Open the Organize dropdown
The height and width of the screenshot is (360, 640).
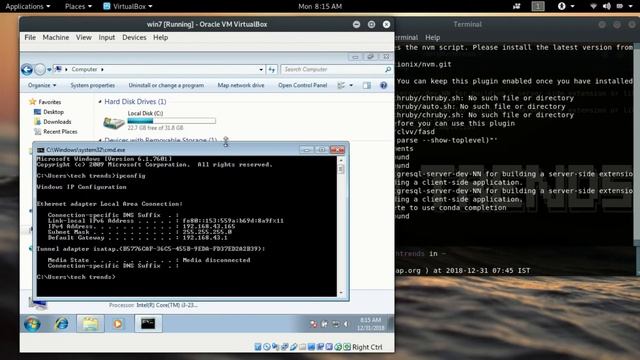coord(42,85)
